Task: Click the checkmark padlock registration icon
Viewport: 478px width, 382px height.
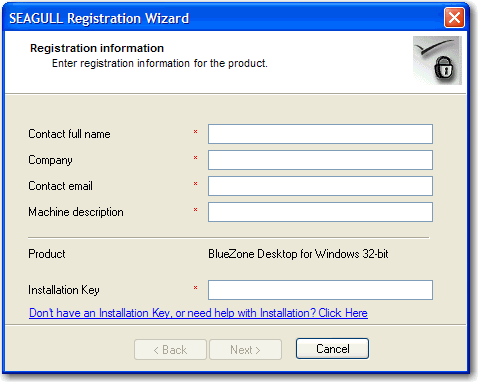Action: click(437, 60)
